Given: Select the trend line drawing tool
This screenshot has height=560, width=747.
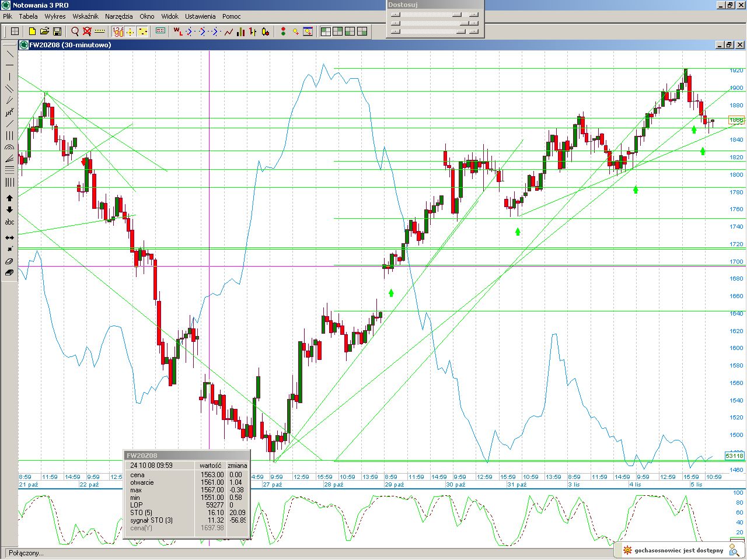Looking at the screenshot, I should point(9,54).
